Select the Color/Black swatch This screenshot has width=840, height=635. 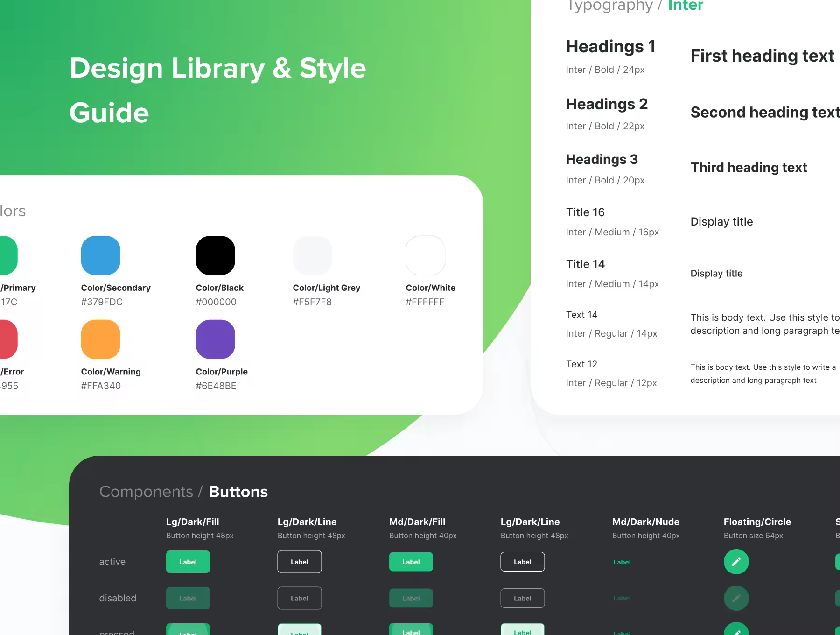click(x=216, y=255)
